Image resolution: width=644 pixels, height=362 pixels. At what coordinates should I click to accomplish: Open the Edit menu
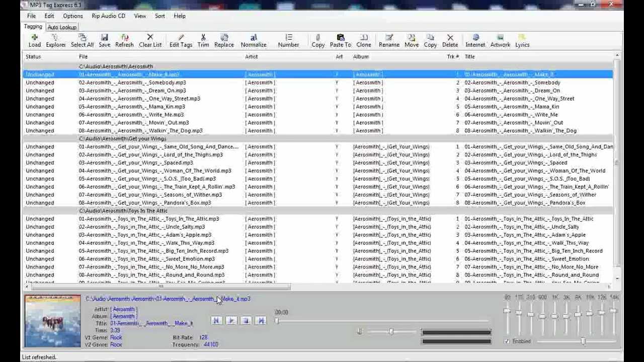(49, 16)
